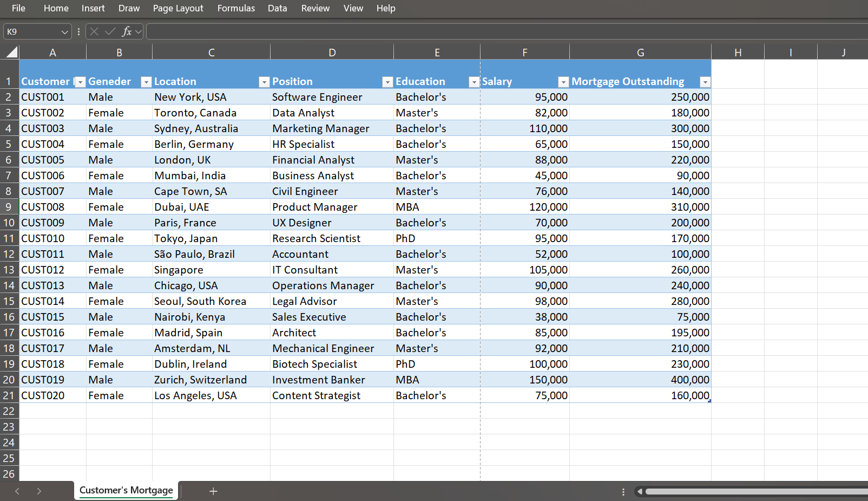The height and width of the screenshot is (501, 868).
Task: Click the scroll-left arrow of horizontal scrollbar
Action: pyautogui.click(x=640, y=492)
